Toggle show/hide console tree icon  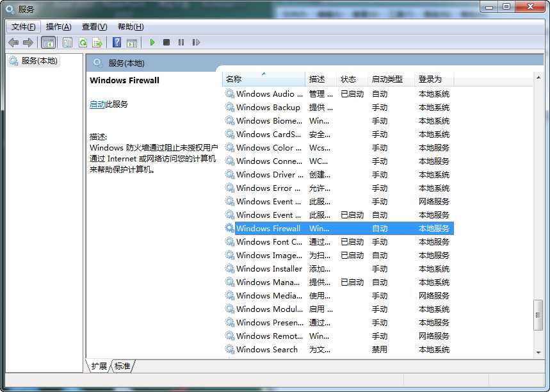point(49,42)
